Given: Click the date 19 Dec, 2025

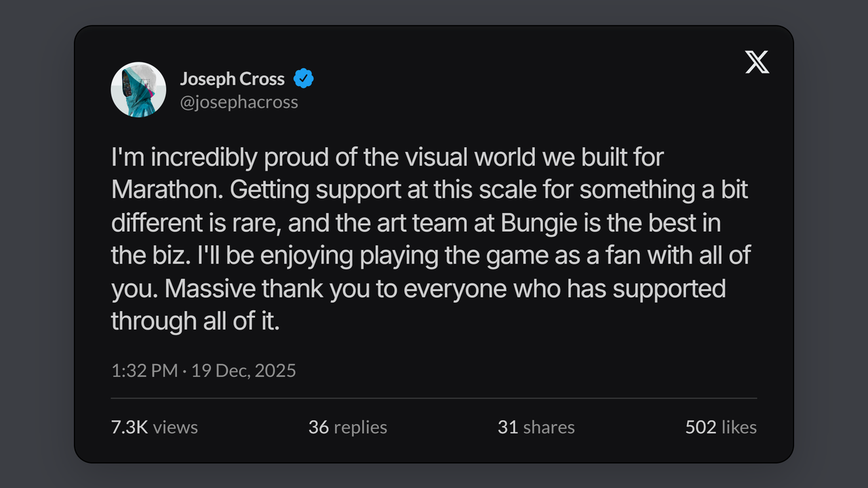Looking at the screenshot, I should (x=243, y=371).
